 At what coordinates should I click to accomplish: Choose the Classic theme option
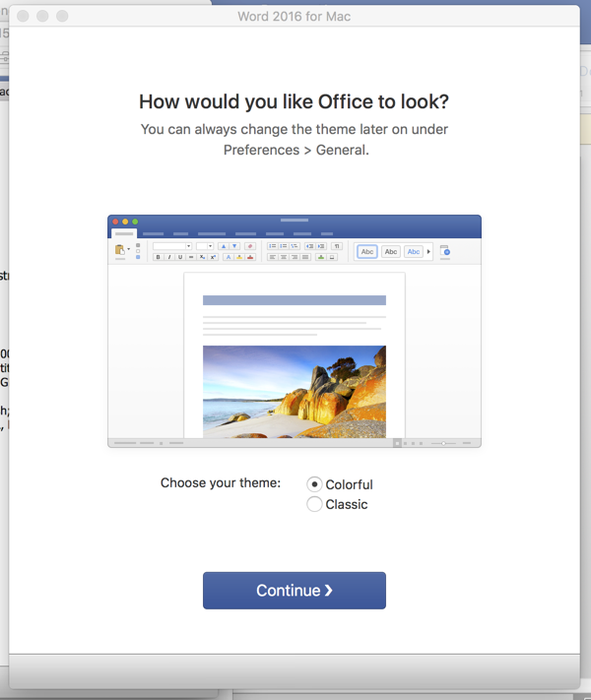click(314, 504)
